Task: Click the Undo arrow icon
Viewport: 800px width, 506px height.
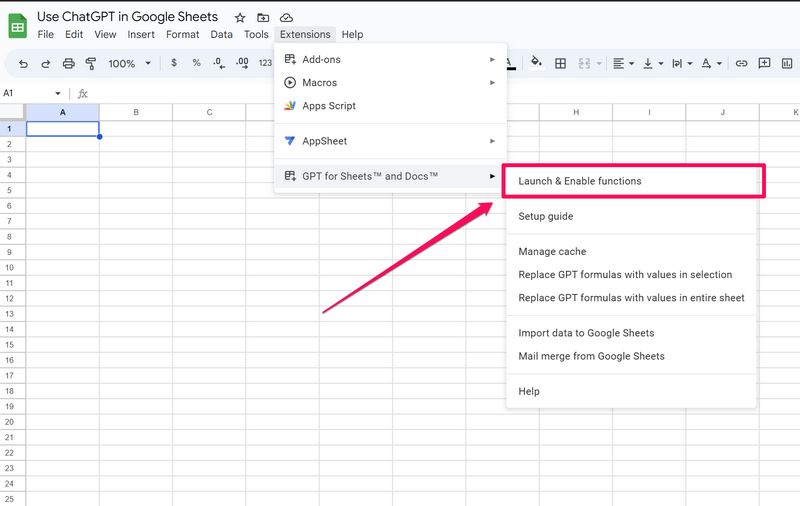Action: point(23,63)
